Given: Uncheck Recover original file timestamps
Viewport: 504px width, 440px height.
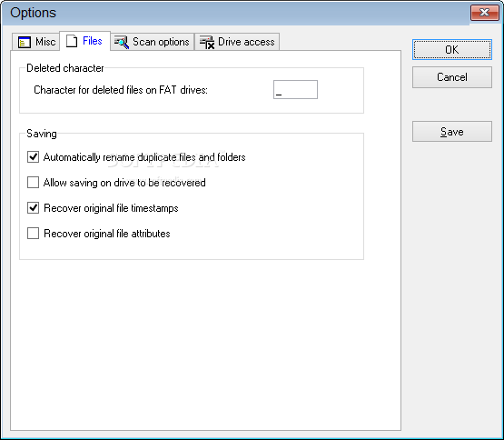Looking at the screenshot, I should pyautogui.click(x=33, y=208).
